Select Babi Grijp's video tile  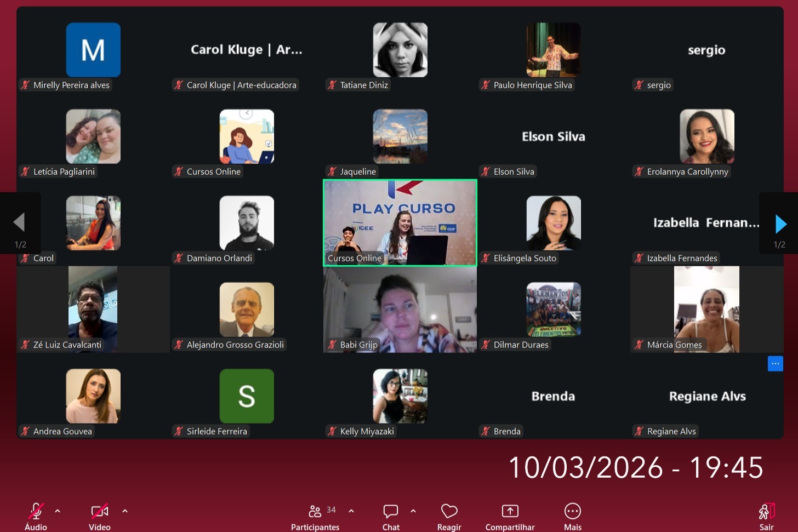click(400, 310)
